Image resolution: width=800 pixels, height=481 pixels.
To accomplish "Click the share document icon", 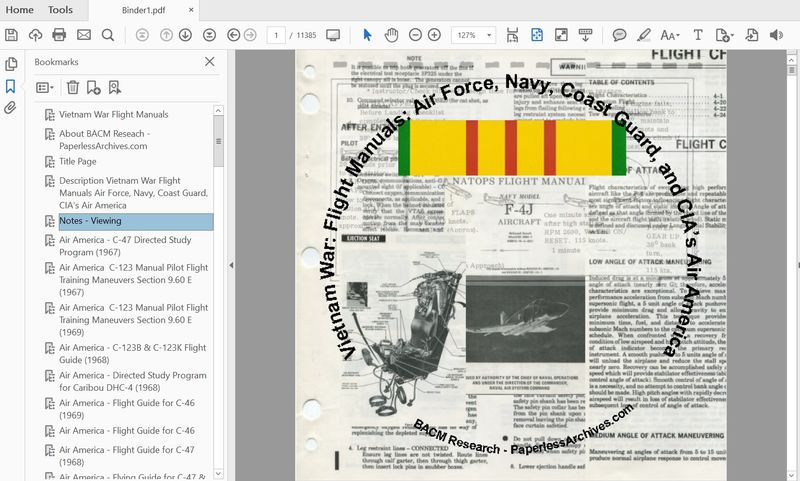I will click(x=752, y=35).
